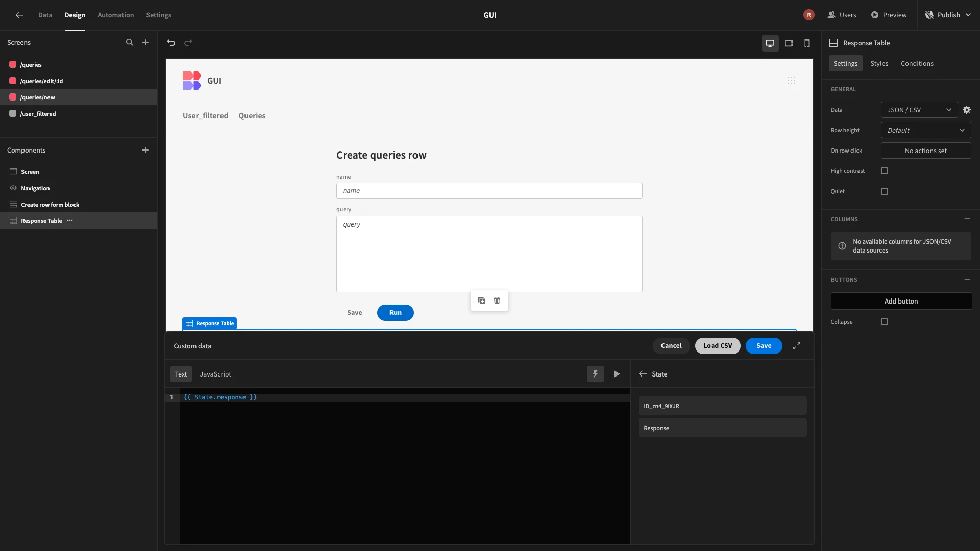Click the Add button button

901,301
